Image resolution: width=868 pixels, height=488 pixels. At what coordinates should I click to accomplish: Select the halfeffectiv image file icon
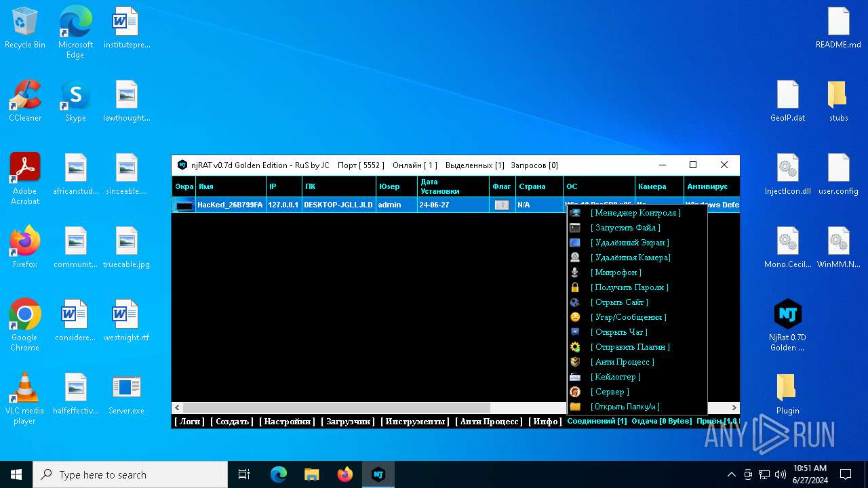click(75, 393)
